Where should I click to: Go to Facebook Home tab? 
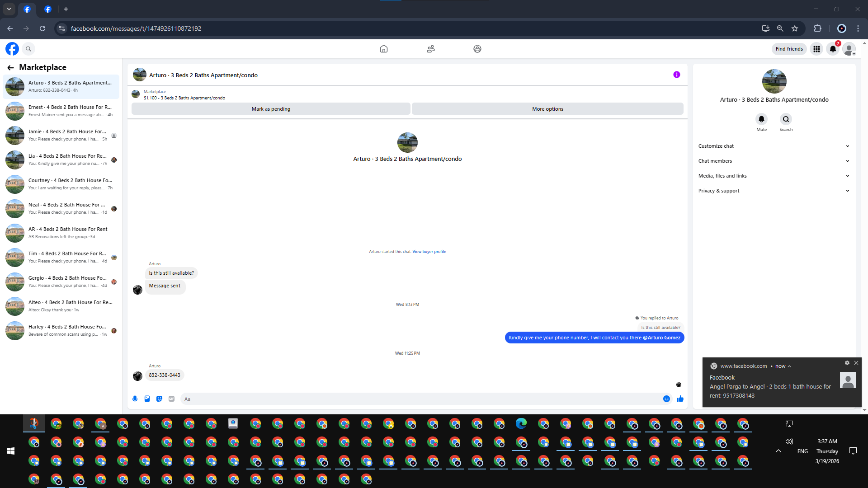click(x=383, y=49)
